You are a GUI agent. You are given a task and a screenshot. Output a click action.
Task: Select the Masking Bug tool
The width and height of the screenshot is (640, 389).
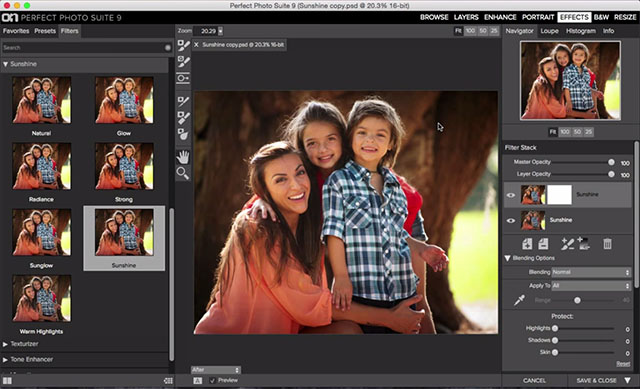pyautogui.click(x=183, y=78)
